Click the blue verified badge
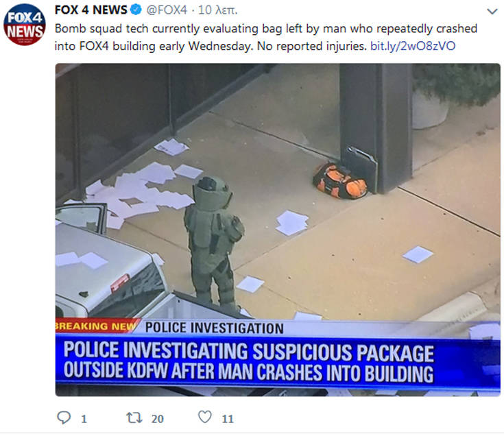This screenshot has width=504, height=436. (136, 10)
